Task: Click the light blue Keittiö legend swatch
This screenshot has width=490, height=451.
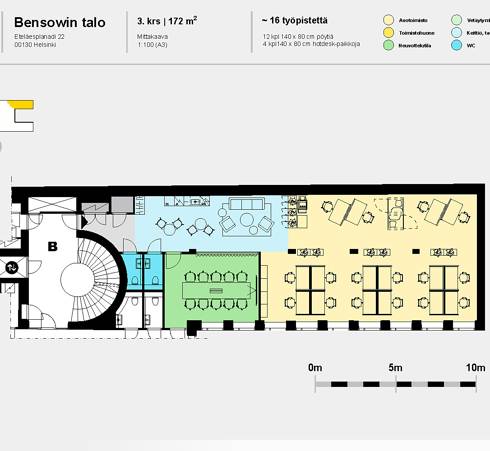Action: (456, 33)
